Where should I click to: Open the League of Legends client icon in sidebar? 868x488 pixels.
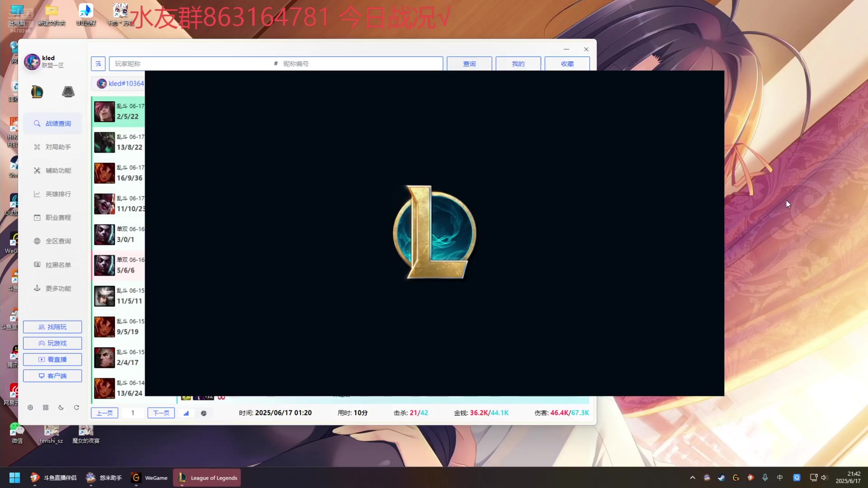click(x=37, y=92)
